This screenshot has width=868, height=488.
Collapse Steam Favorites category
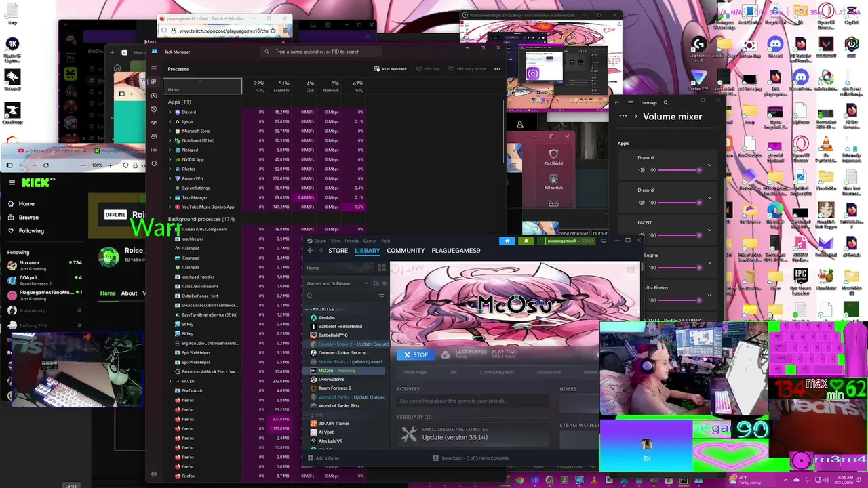(x=307, y=309)
